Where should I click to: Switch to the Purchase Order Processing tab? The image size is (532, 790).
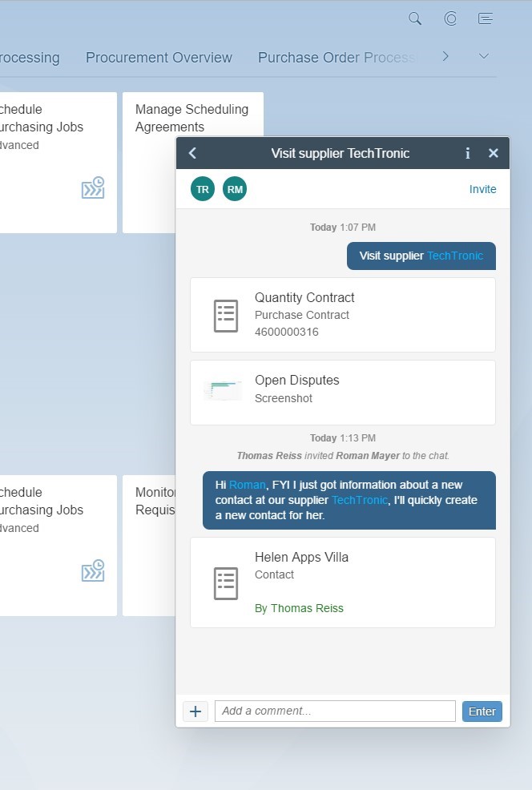(x=337, y=58)
